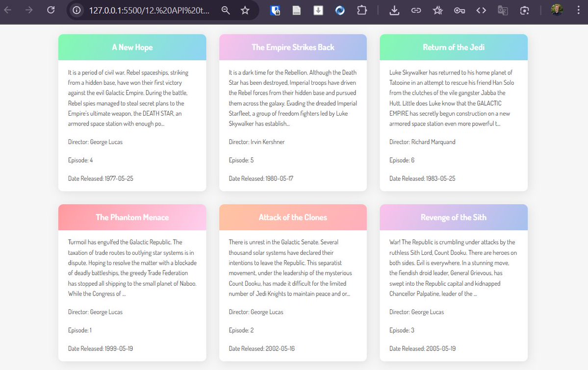The width and height of the screenshot is (588, 370).
Task: Reload the current page
Action: click(51, 10)
